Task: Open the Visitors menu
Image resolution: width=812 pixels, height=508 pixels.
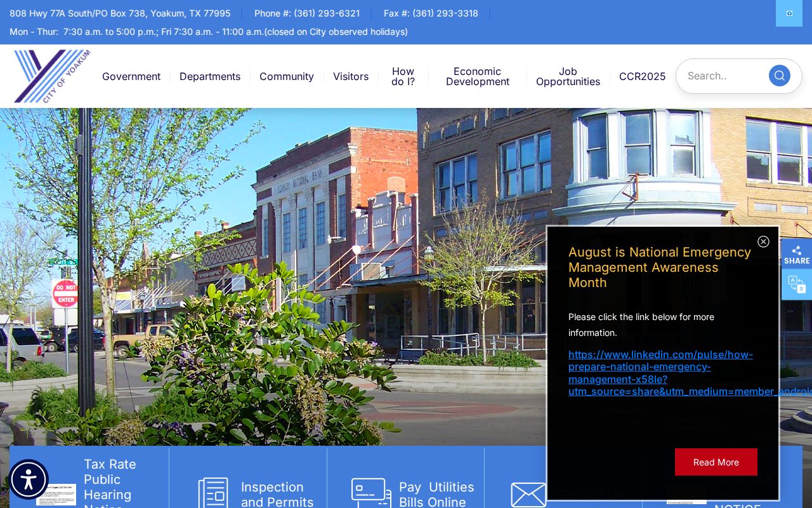Action: pyautogui.click(x=351, y=76)
